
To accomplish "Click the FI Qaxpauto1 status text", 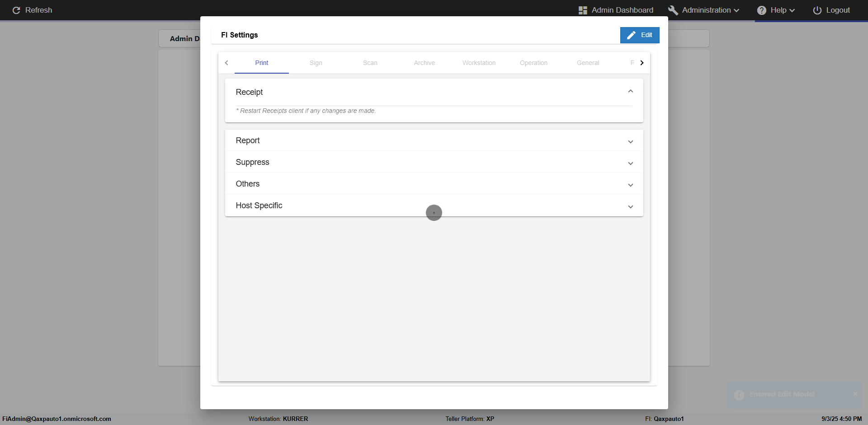I will pos(665,419).
